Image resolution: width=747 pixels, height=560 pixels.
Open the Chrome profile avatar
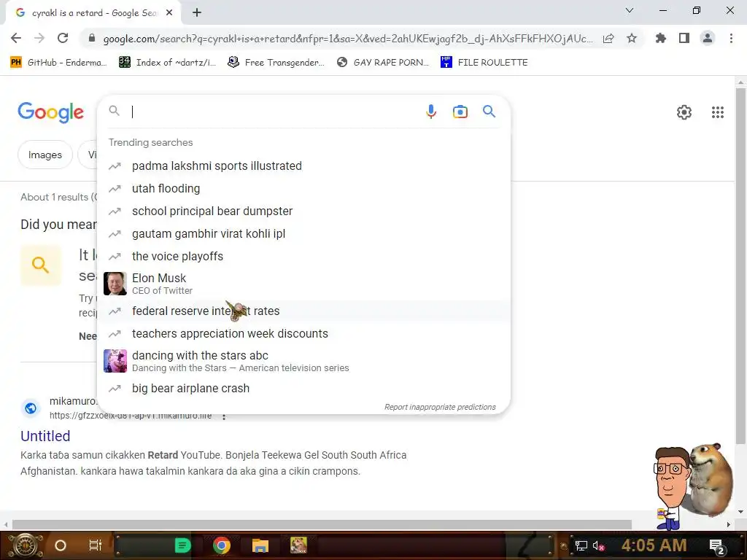pyautogui.click(x=708, y=38)
